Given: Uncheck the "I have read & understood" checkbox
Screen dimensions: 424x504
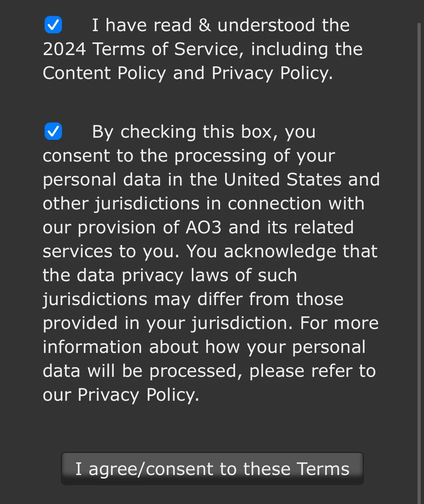Looking at the screenshot, I should (x=53, y=25).
